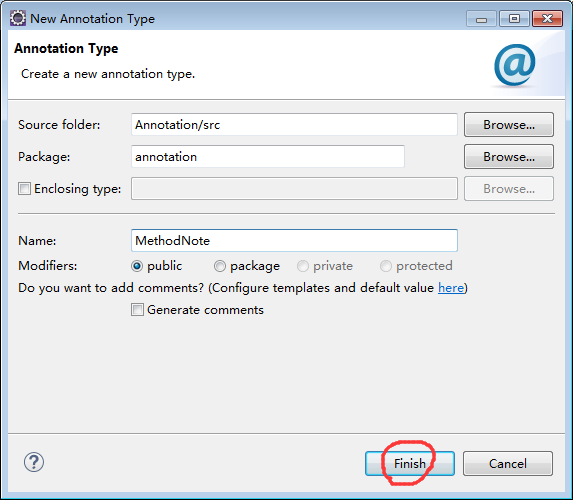Click the help question mark icon
The image size is (573, 500).
point(34,462)
